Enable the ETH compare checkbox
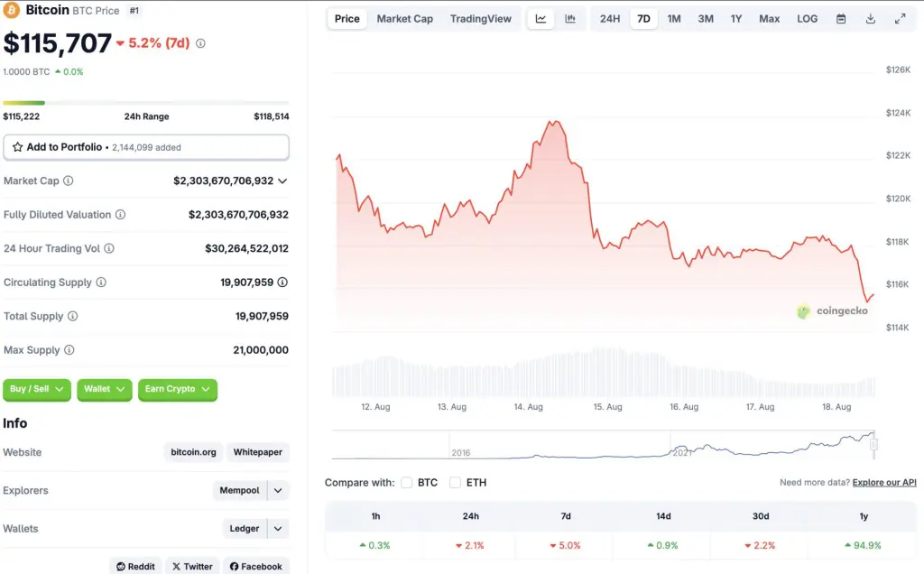This screenshot has width=924, height=574. [x=455, y=483]
